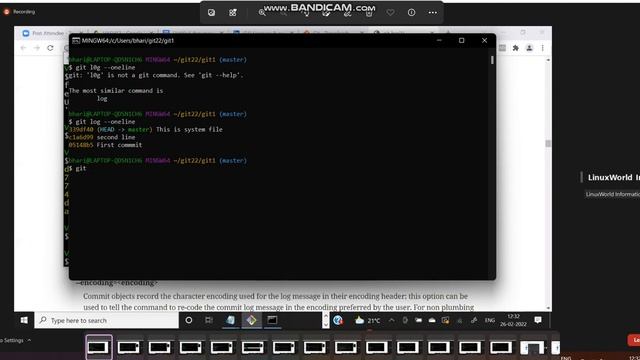This screenshot has height=360, width=640.
Task: Open the notification center icon
Action: 538,320
